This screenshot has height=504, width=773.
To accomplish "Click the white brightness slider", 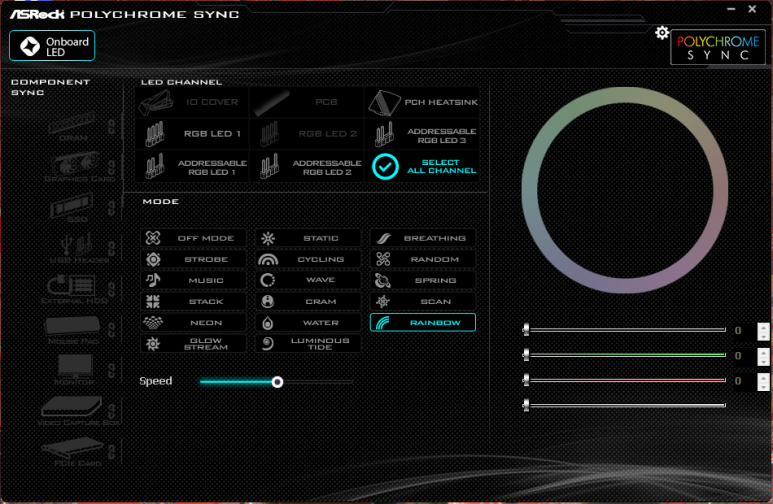I will pyautogui.click(x=625, y=405).
